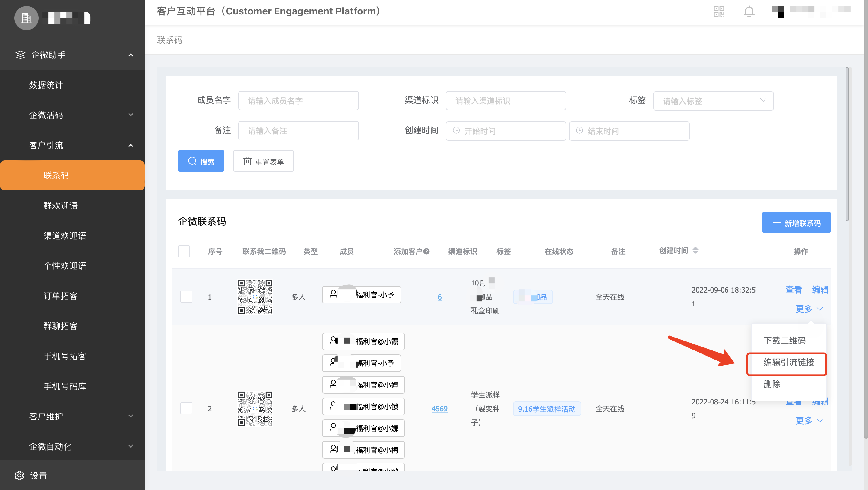Select 删除 from the menu
The width and height of the screenshot is (868, 490).
(772, 384)
